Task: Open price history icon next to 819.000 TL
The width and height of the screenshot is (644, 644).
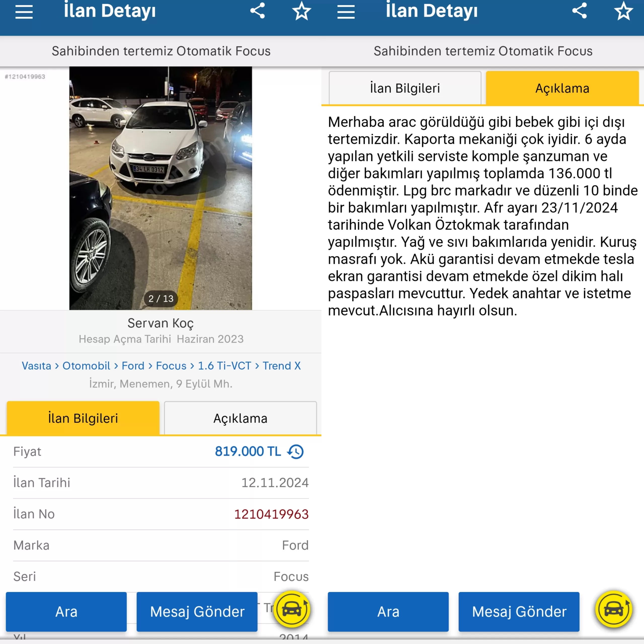Action: (x=296, y=452)
